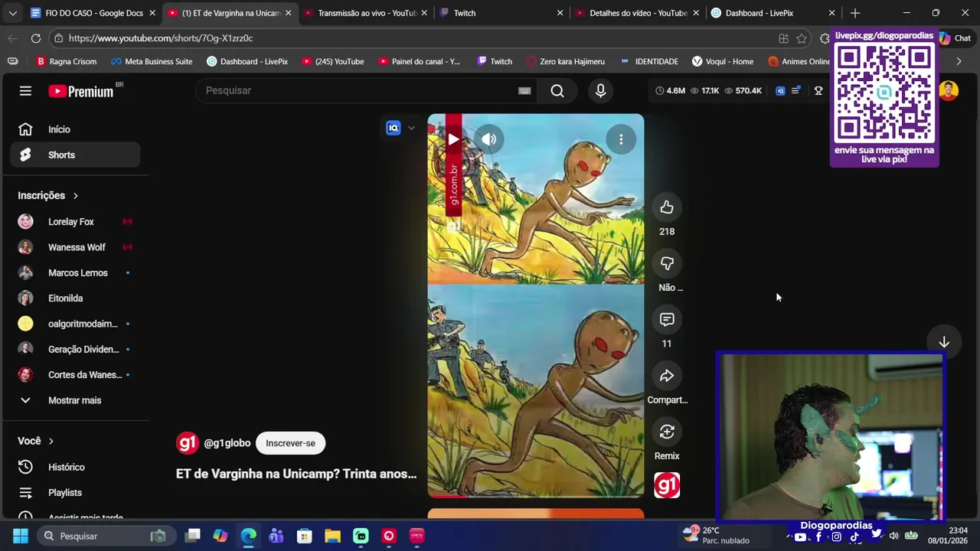Switch to Dashboard - LivePix tab
980x551 pixels.
pyautogui.click(x=773, y=13)
